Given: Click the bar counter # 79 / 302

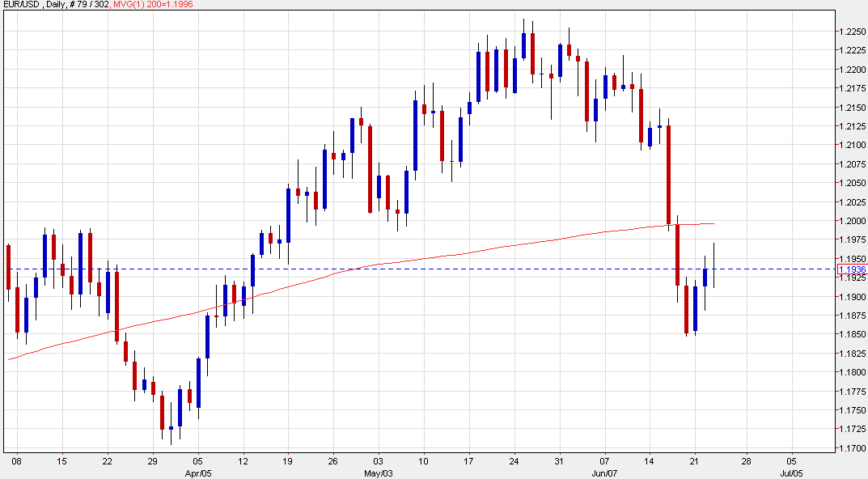Looking at the screenshot, I should [99, 5].
